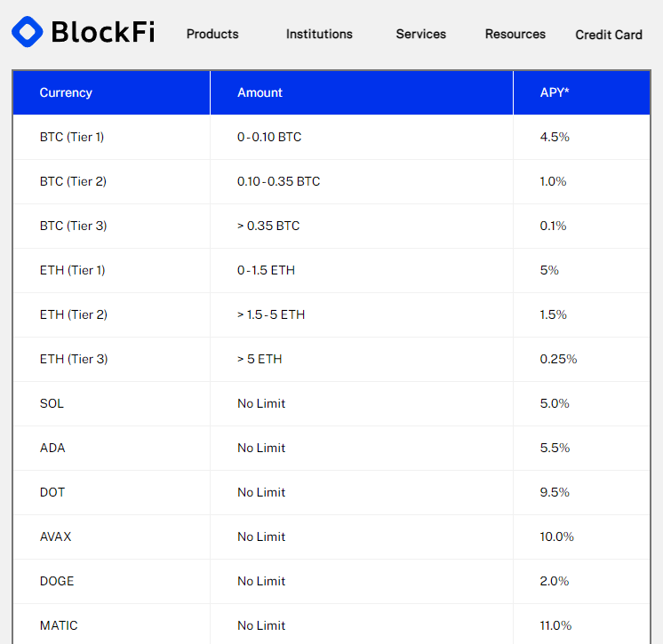This screenshot has height=644, width=663.
Task: Click the BlockFi diamond logo icon
Action: coord(27,32)
